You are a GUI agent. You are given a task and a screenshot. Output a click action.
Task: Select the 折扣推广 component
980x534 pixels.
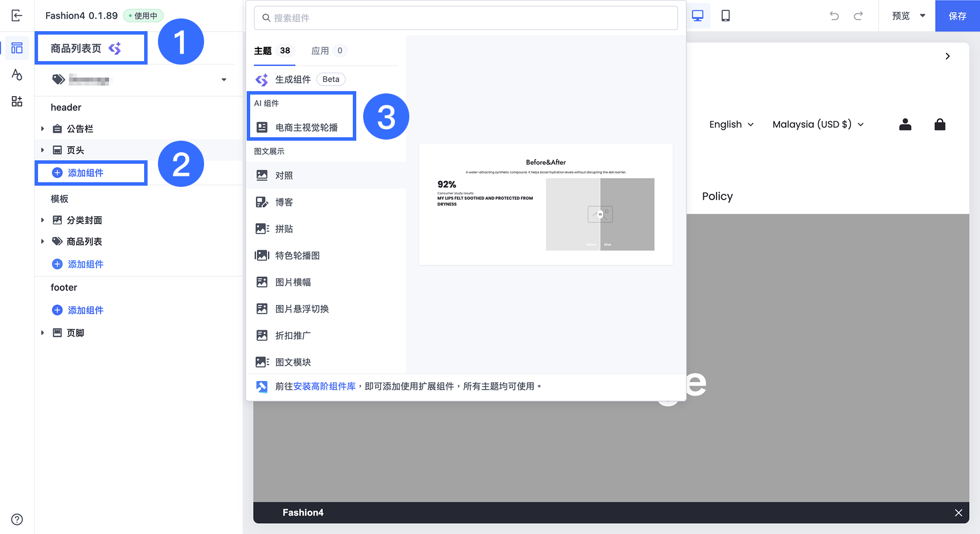(x=326, y=336)
